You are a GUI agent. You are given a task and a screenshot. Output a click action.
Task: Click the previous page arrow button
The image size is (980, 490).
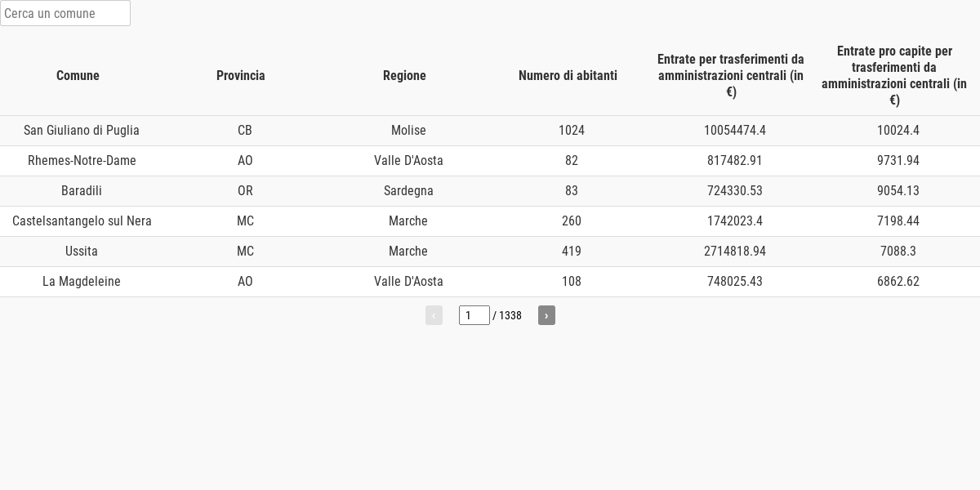click(x=434, y=315)
